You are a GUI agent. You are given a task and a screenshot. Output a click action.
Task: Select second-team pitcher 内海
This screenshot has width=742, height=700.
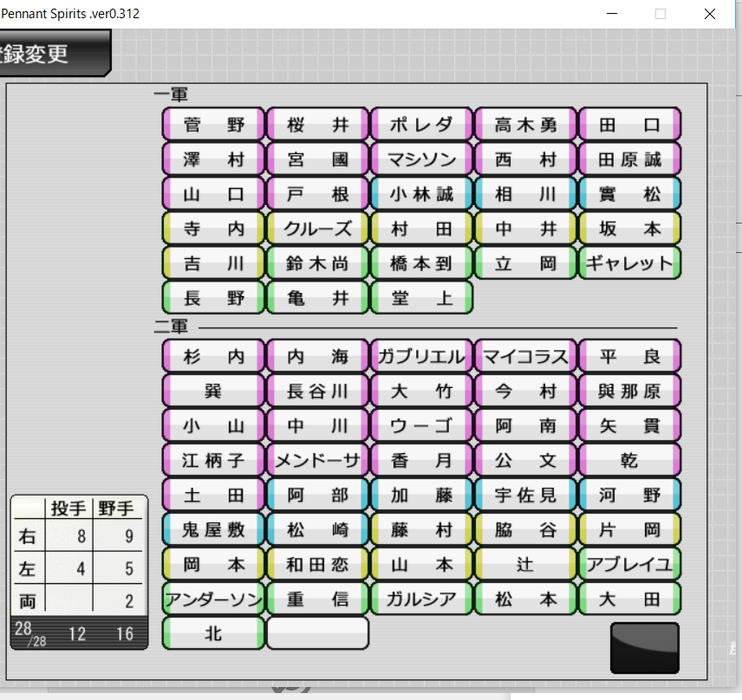317,356
